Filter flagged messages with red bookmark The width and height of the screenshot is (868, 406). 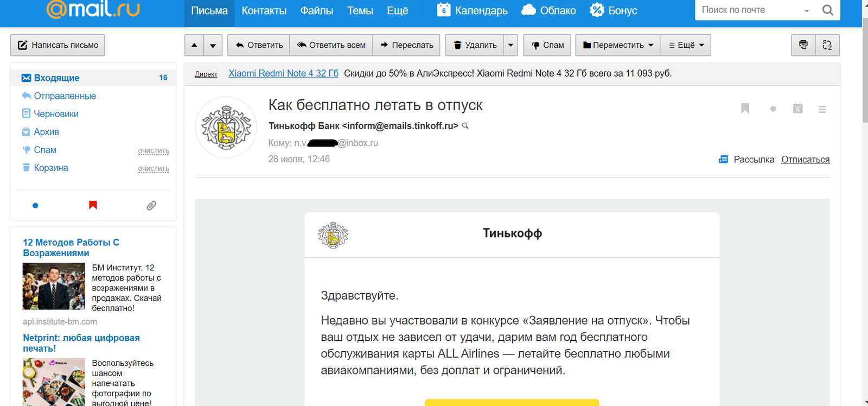click(93, 205)
